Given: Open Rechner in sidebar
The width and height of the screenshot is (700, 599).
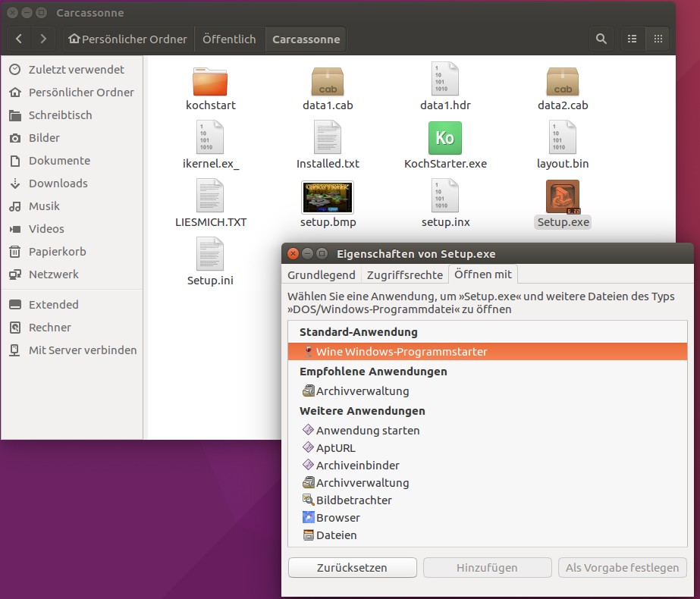Looking at the screenshot, I should tap(72, 328).
